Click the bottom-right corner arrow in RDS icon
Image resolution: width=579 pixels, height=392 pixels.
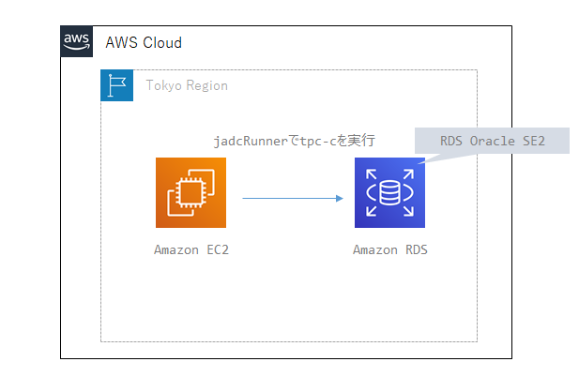(409, 212)
